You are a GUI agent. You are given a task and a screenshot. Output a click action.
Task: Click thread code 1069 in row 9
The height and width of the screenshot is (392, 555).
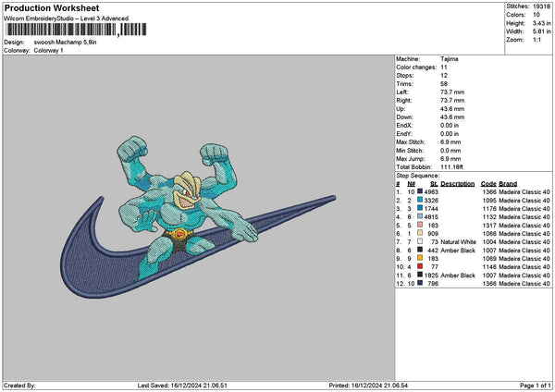coord(489,259)
